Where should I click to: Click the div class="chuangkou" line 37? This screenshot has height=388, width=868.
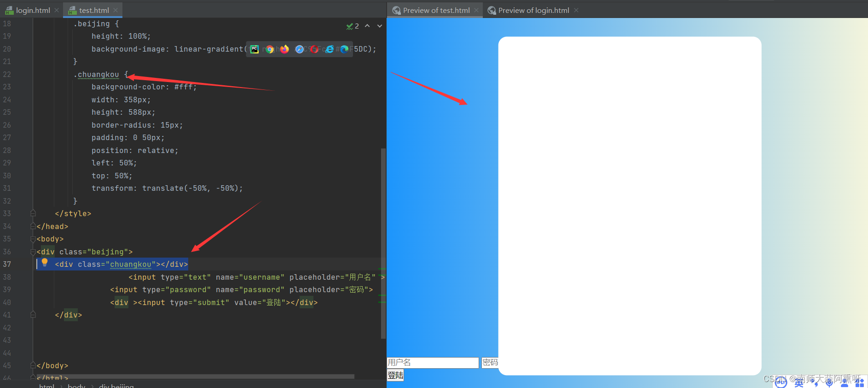click(122, 265)
